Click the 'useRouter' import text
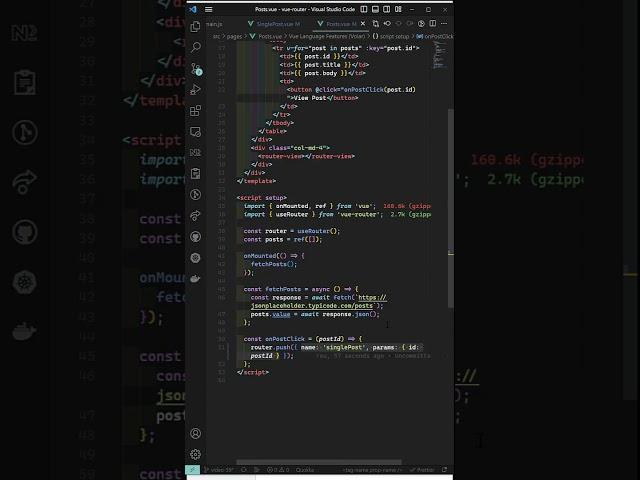 click(x=292, y=214)
